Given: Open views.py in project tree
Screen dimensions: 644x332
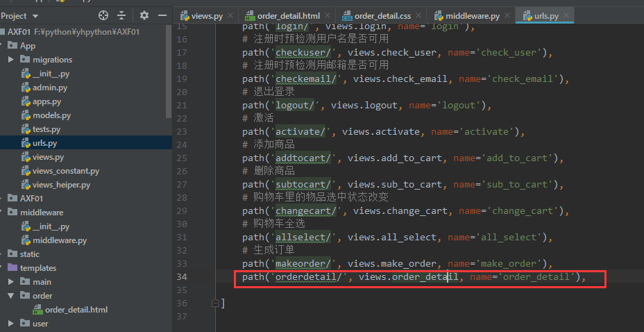Looking at the screenshot, I should (48, 157).
